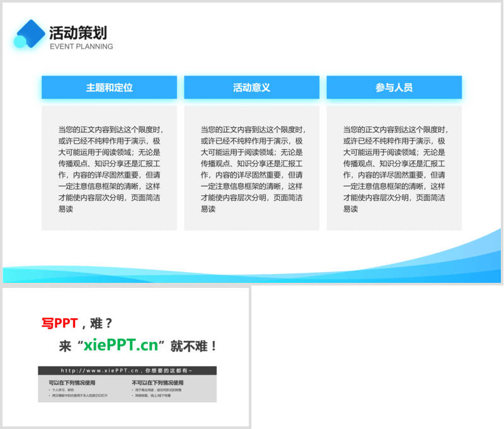Select body text under 活动意义

tap(251, 168)
